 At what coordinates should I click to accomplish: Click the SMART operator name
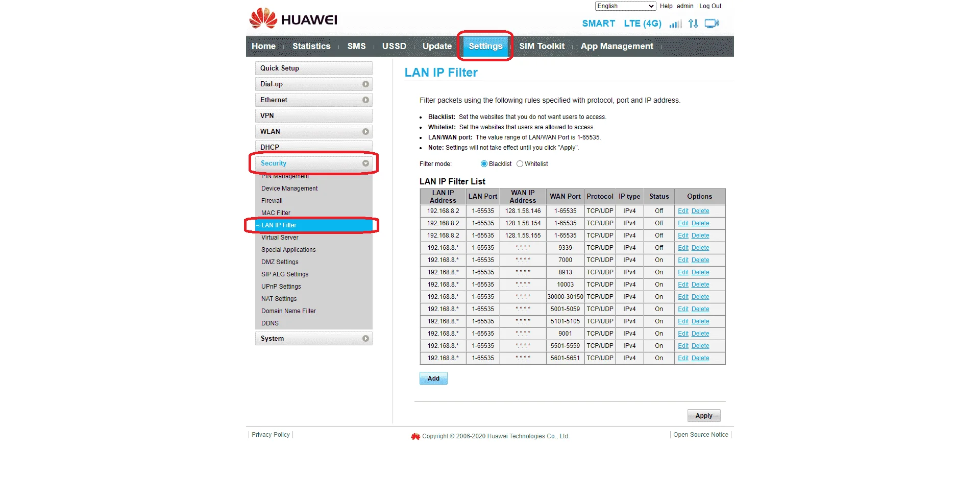tap(598, 23)
